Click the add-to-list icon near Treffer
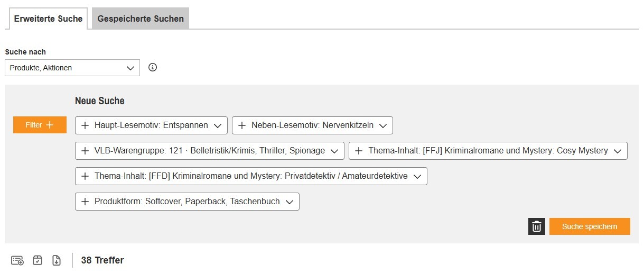This screenshot has height=273, width=644. pyautogui.click(x=17, y=260)
